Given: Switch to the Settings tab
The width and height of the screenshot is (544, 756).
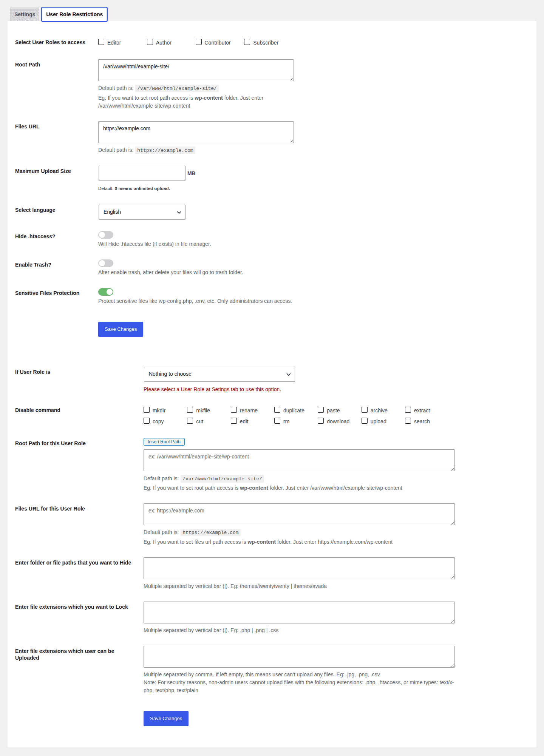Looking at the screenshot, I should pos(25,14).
